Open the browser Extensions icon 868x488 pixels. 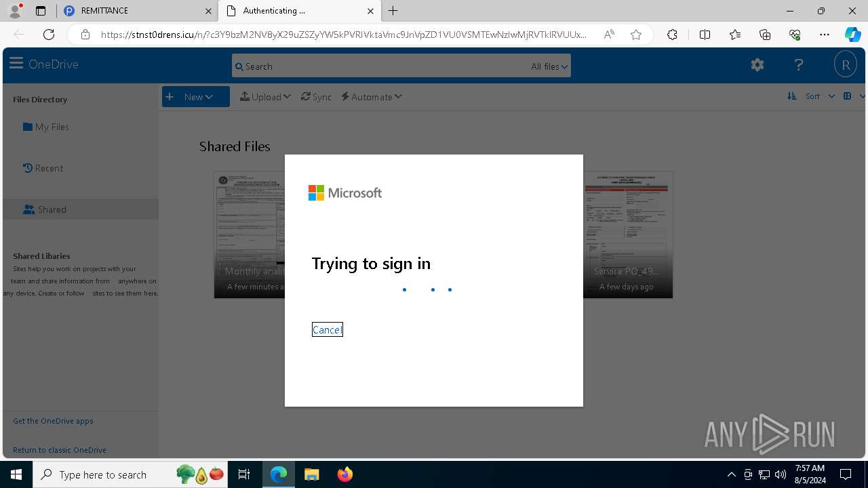pos(672,35)
